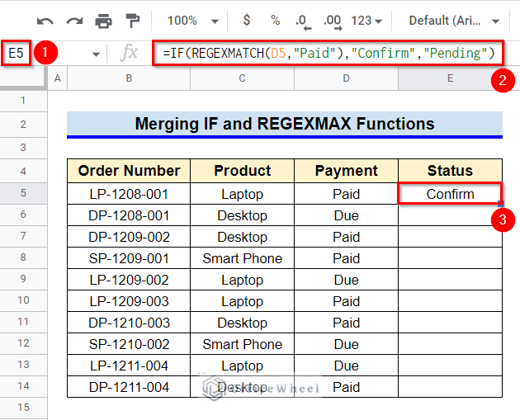Select the Paint format tool

pyautogui.click(x=133, y=21)
